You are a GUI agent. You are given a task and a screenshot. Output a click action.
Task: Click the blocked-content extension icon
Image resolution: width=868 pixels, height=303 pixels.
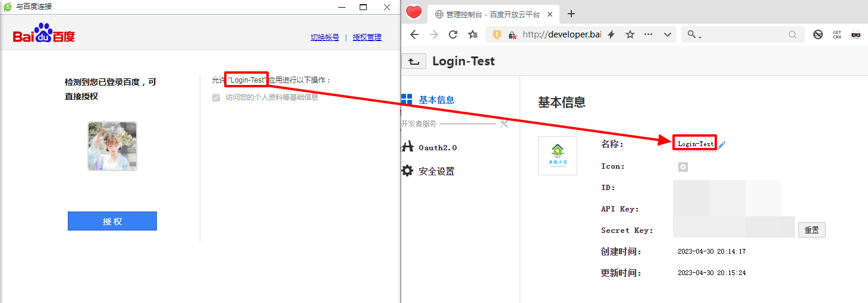tap(818, 34)
